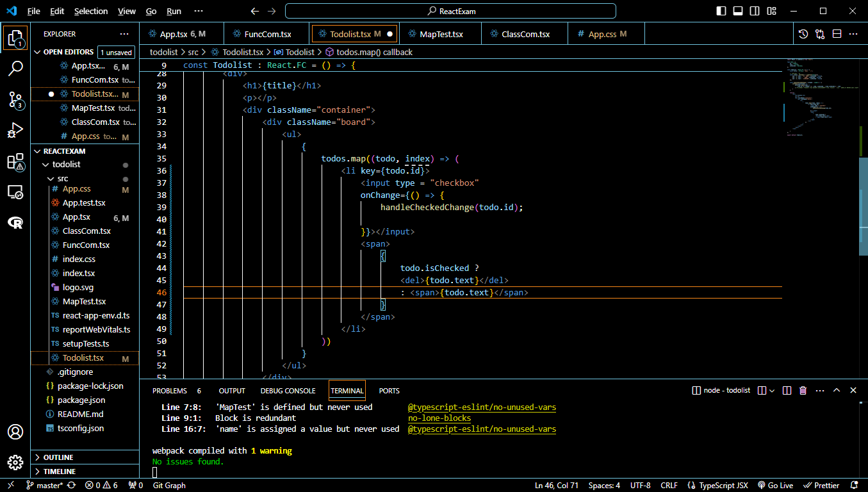This screenshot has width=868, height=492.
Task: Switch to the ClassCom.tsx editor tab
Action: [x=525, y=34]
